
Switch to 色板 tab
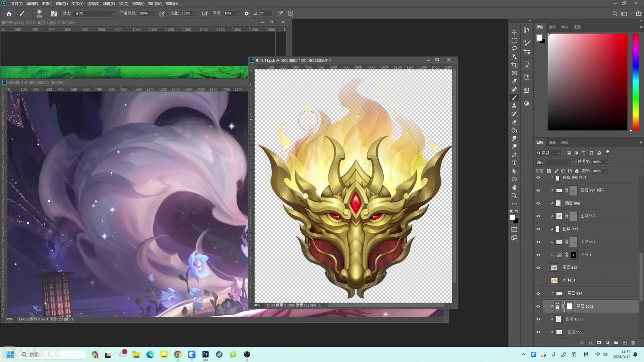[x=552, y=27]
